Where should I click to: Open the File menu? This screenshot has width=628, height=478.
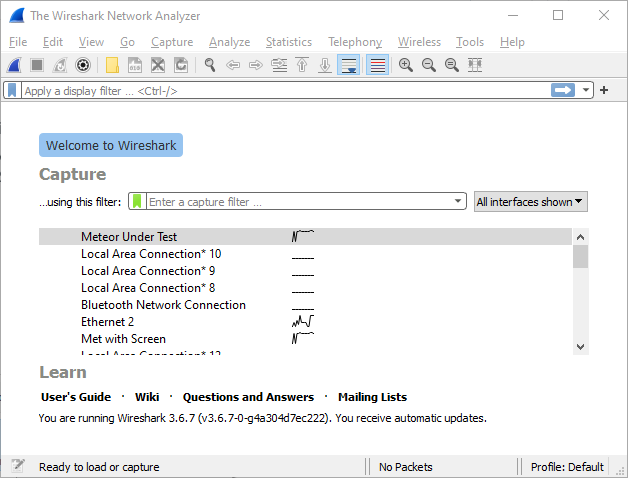click(x=18, y=42)
